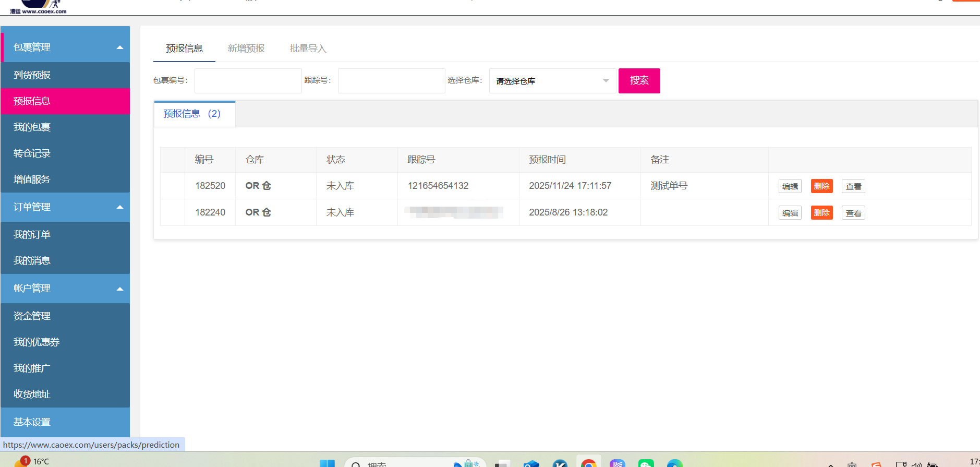Open Google Chrome from the taskbar

[588, 463]
